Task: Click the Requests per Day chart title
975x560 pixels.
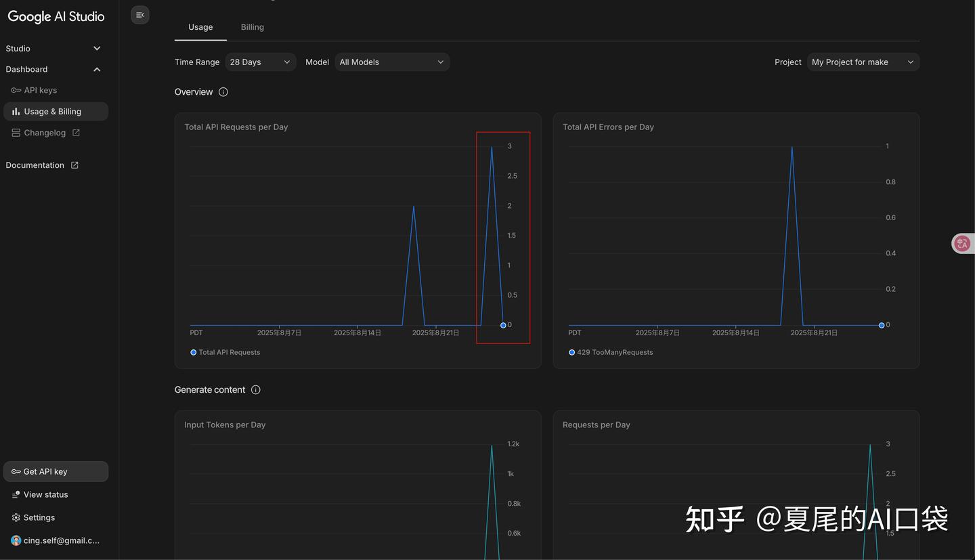Action: (x=597, y=425)
